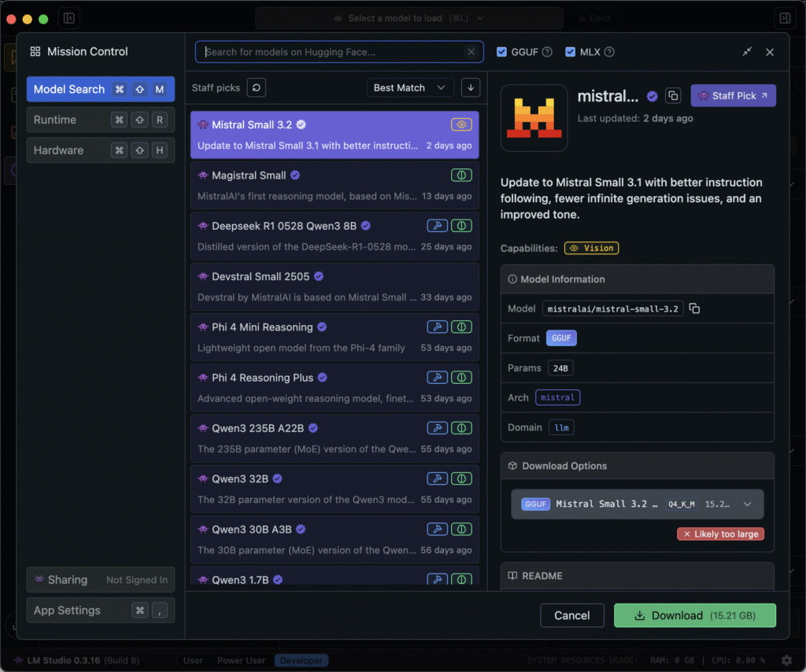Screen dimensions: 806x672
Task: Expand the GGUF Q4_K_M download option selector
Action: click(x=638, y=504)
